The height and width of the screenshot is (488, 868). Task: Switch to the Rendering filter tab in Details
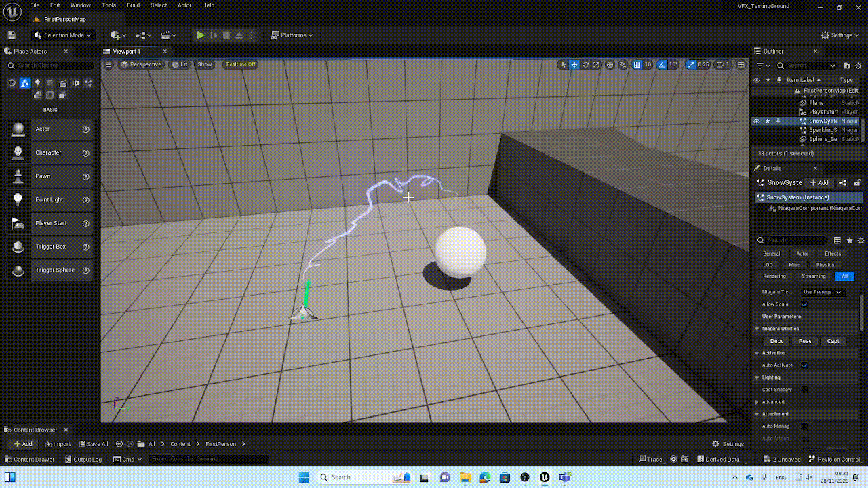[x=774, y=277]
